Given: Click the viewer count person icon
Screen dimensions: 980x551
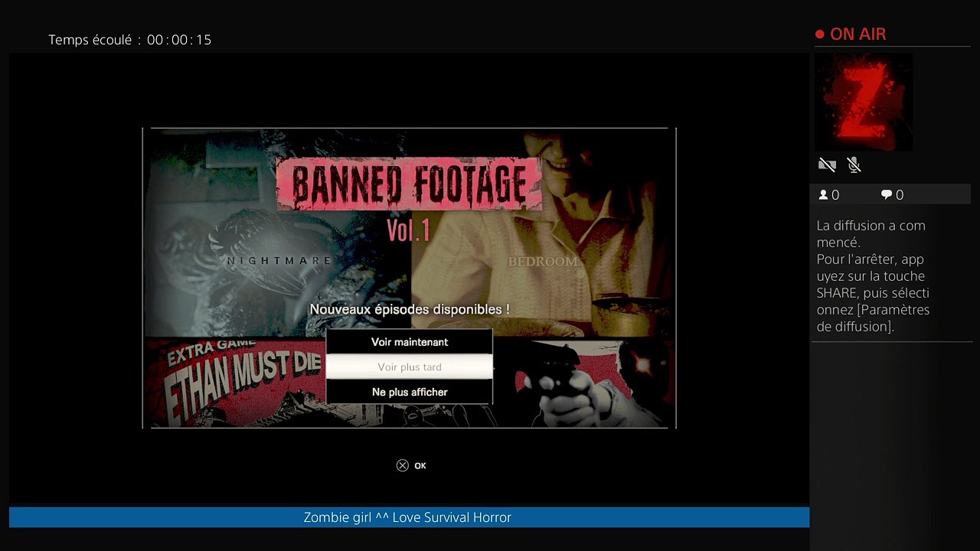Looking at the screenshot, I should point(824,195).
